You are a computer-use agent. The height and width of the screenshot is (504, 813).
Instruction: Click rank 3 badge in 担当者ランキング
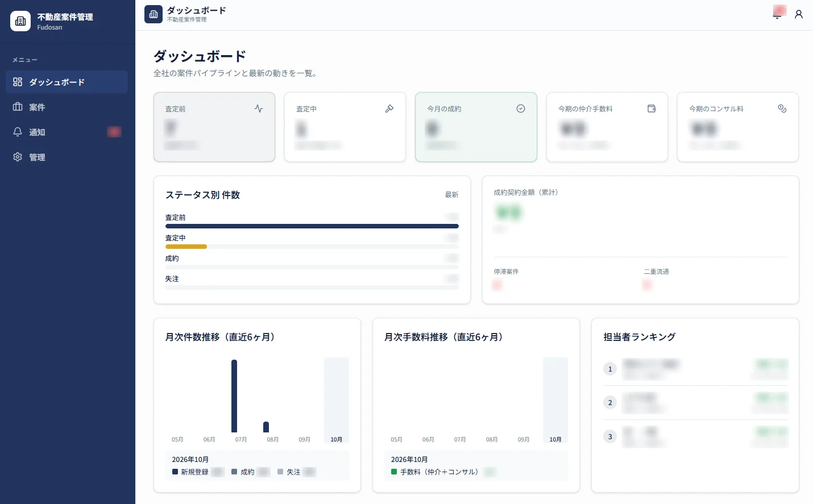pos(610,436)
